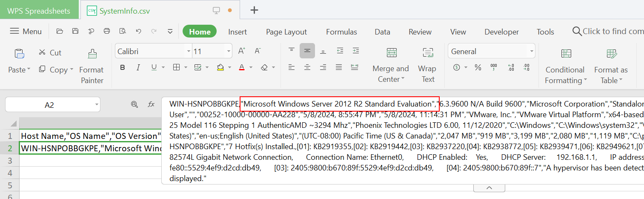
Task: Apply the yellow fill color
Action: pos(220,67)
